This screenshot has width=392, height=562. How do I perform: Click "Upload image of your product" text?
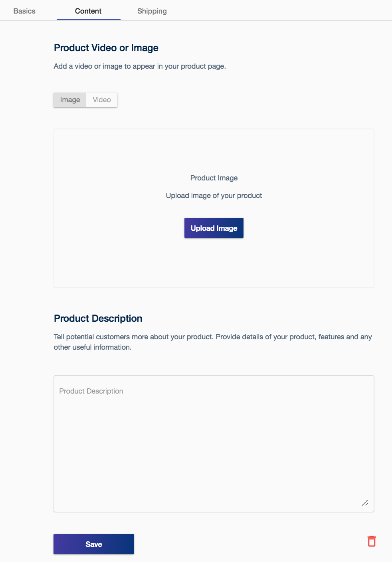(x=214, y=196)
